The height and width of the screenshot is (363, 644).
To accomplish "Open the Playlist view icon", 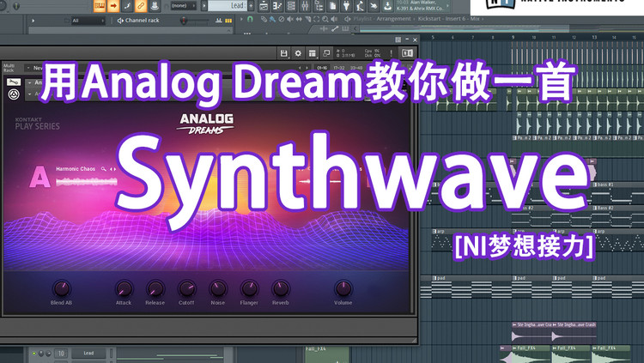I will (x=264, y=6).
